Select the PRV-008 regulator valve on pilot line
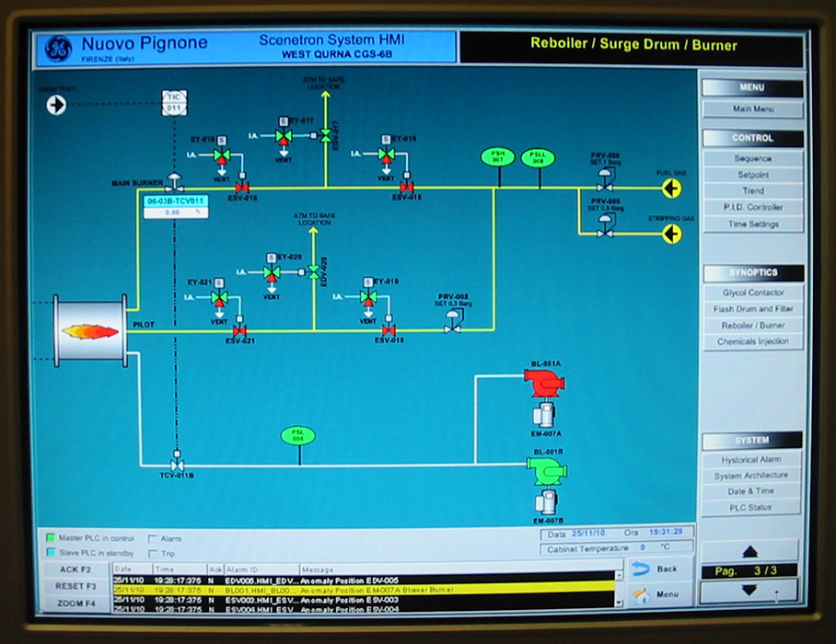The image size is (836, 644). pos(453,323)
